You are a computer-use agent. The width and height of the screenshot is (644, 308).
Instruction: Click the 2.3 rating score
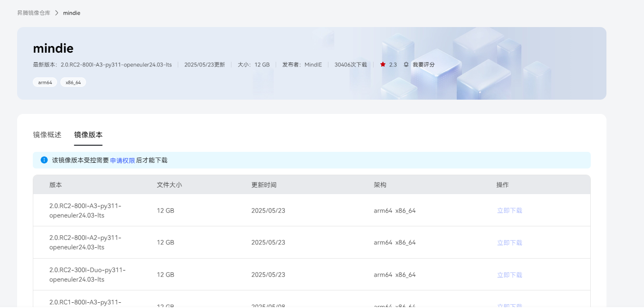pos(393,65)
